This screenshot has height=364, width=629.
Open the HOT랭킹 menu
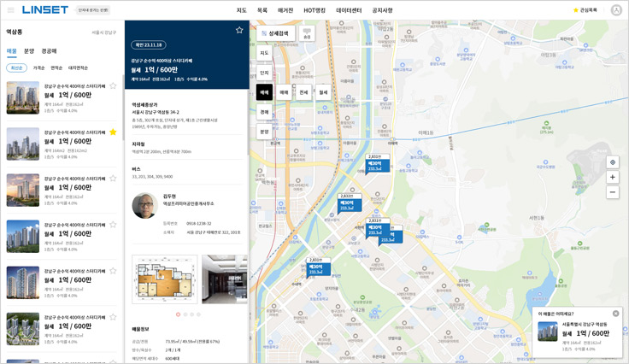coord(314,10)
